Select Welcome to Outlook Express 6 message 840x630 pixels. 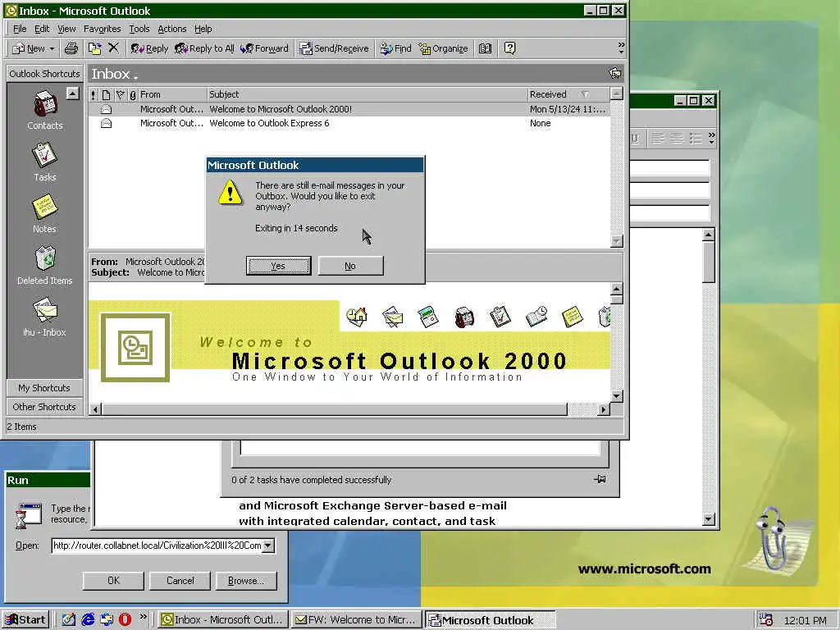pos(349,123)
